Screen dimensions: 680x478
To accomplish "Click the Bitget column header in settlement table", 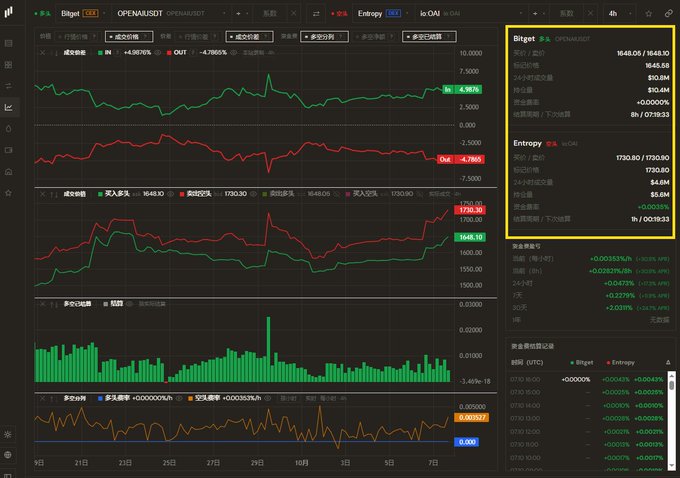I will coord(582,362).
